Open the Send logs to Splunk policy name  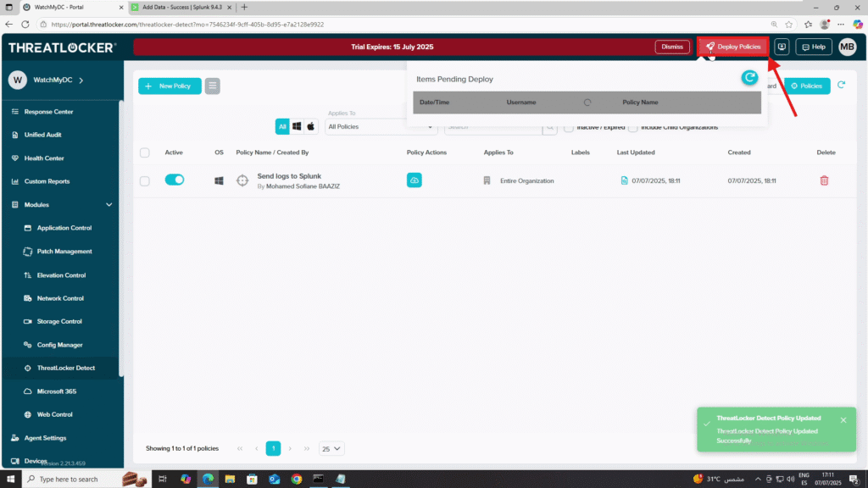tap(289, 176)
